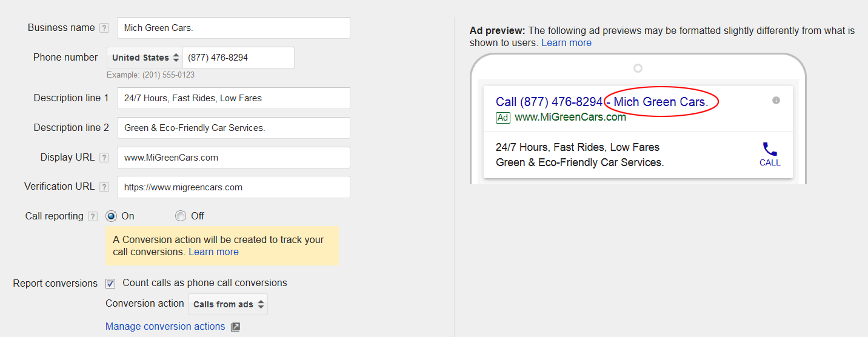Click Learn more in the yellow conversion notice
Screen dimensions: 868x337
click(x=213, y=252)
